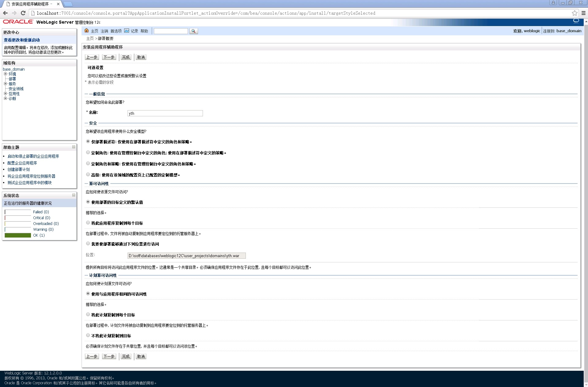
Task: Open base_domain in domain structure
Action: [x=14, y=69]
